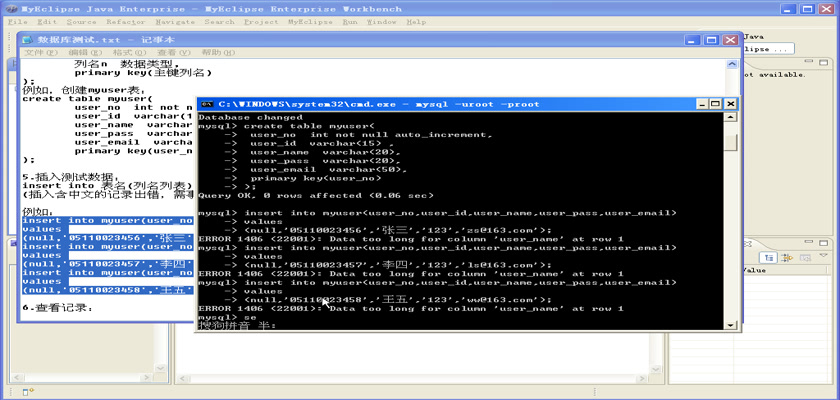
Task: Select the Java perspective button
Action: [754, 36]
